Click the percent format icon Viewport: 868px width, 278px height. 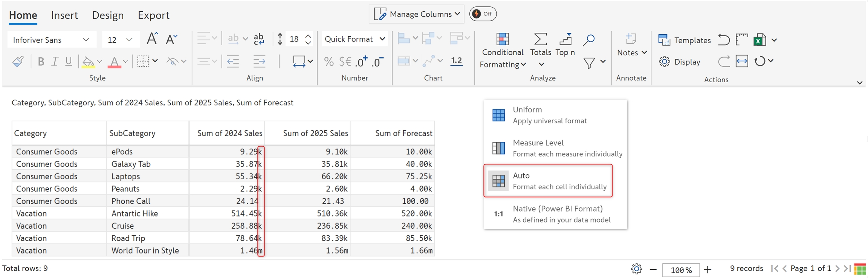pyautogui.click(x=329, y=61)
